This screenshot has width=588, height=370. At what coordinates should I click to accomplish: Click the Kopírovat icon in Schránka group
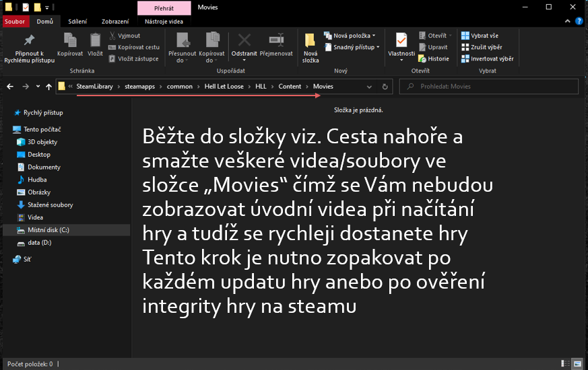[70, 40]
